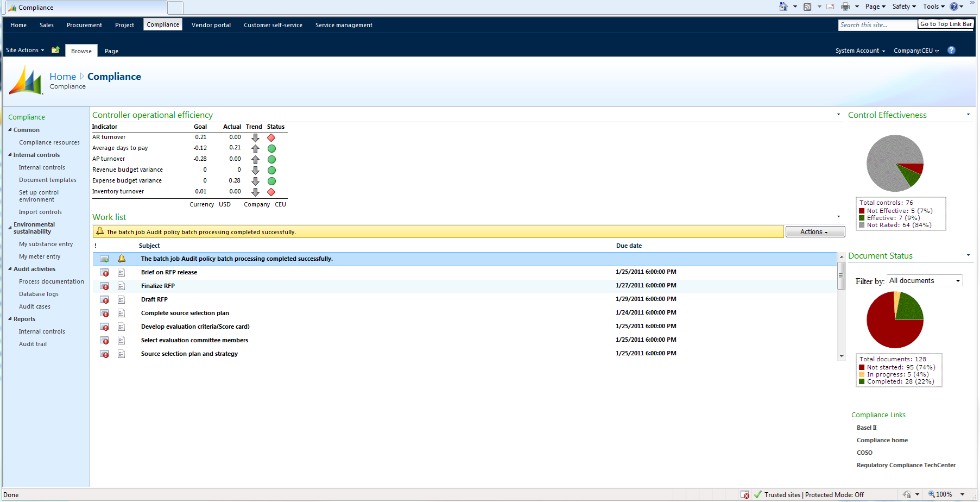980x502 pixels.
Task: Open the RSS feeds icon
Action: pos(808,7)
